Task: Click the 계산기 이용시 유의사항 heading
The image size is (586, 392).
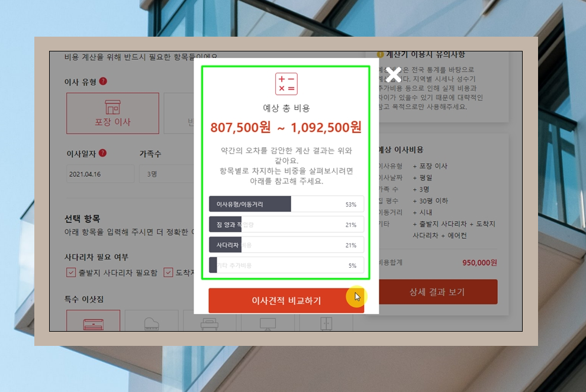Action: coord(426,55)
